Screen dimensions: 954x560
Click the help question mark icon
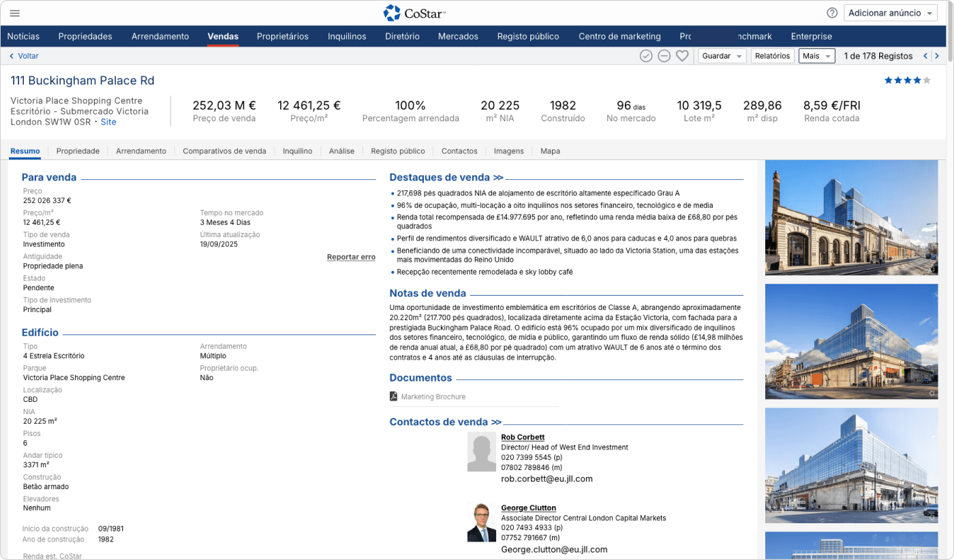tap(832, 13)
